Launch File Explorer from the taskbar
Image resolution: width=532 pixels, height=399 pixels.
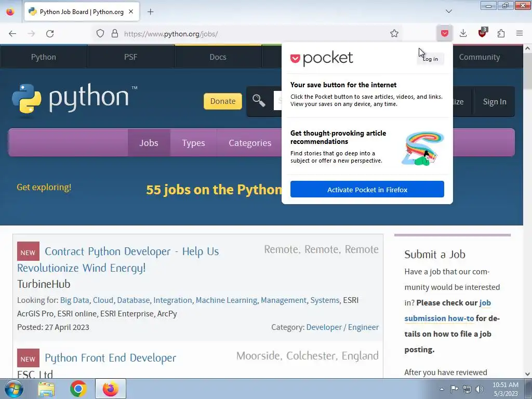(x=46, y=389)
